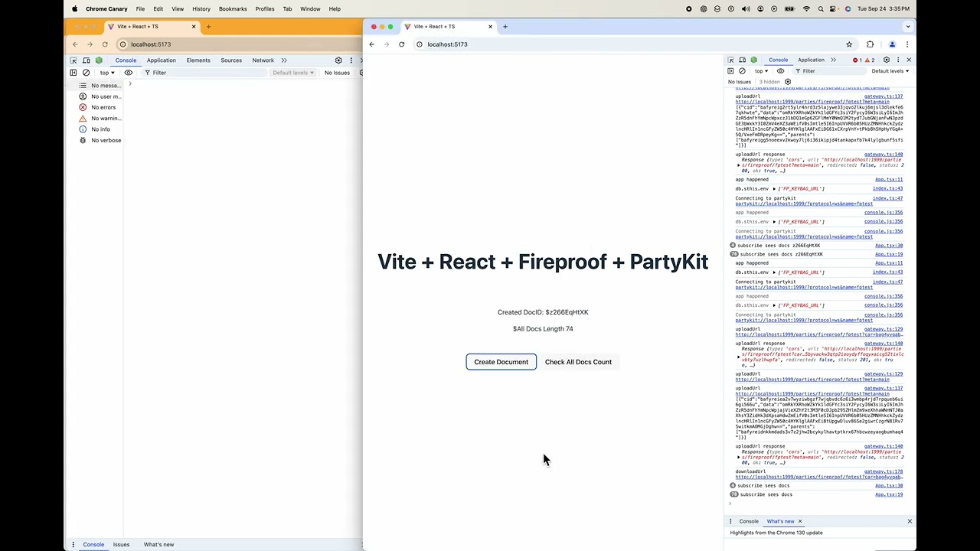Screen dimensions: 980x551
Task: Open the Application tab in right DevTools
Action: pyautogui.click(x=811, y=60)
